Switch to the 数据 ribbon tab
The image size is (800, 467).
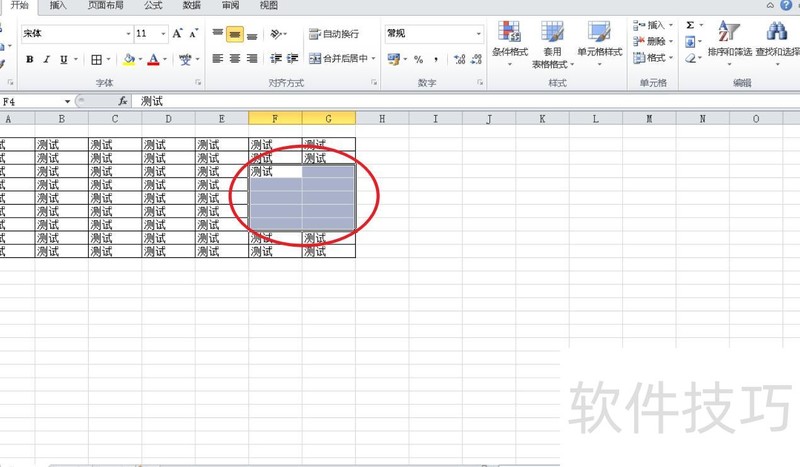coord(192,5)
